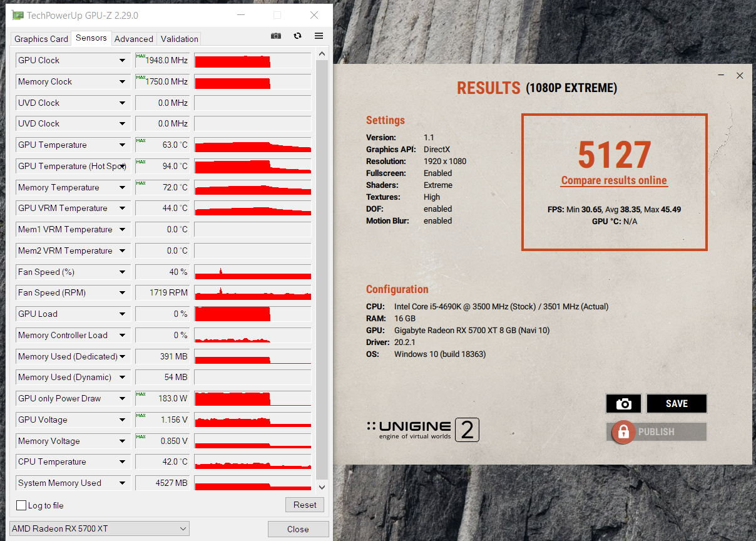Click the lock icon on Publish button
Image resolution: width=756 pixels, height=541 pixels.
(x=623, y=431)
